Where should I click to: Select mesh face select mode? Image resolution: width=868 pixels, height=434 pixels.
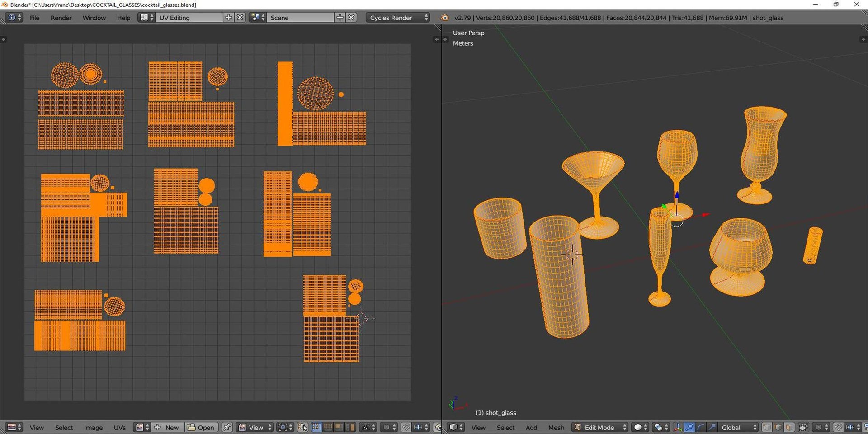click(x=789, y=427)
